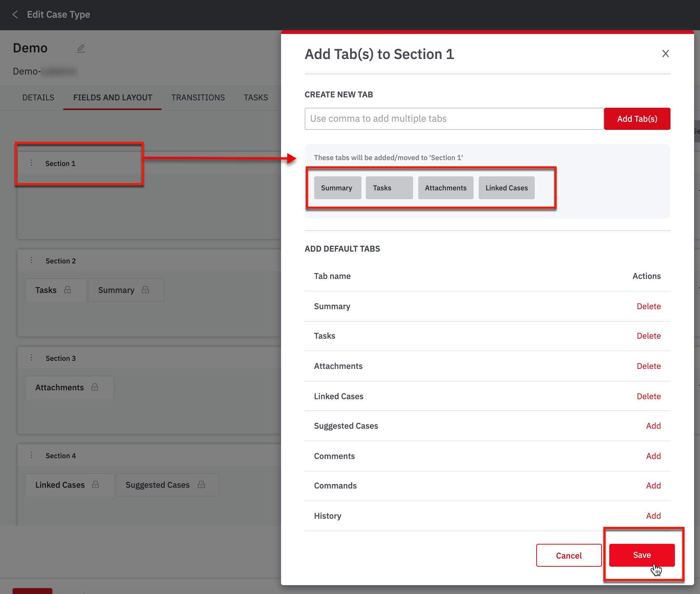
Task: Close the Add Tab(s) dialog with X
Action: point(665,54)
